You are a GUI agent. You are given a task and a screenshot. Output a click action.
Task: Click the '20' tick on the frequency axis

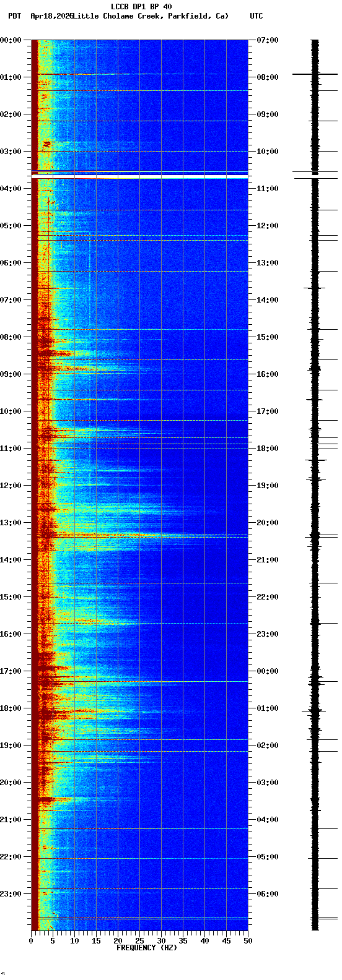118,941
